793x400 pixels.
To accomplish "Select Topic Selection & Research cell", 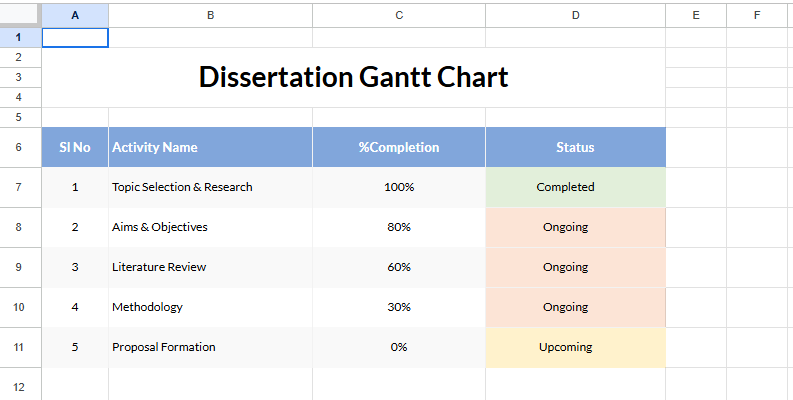I will (x=210, y=187).
